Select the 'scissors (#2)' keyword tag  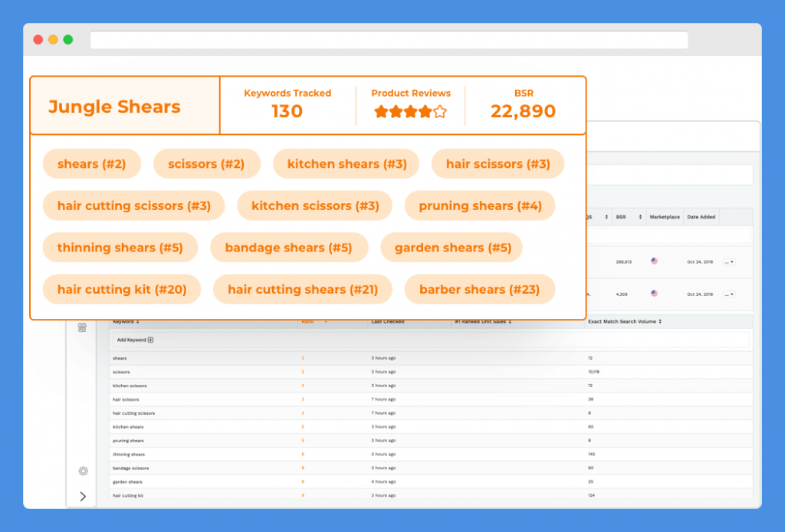(206, 163)
